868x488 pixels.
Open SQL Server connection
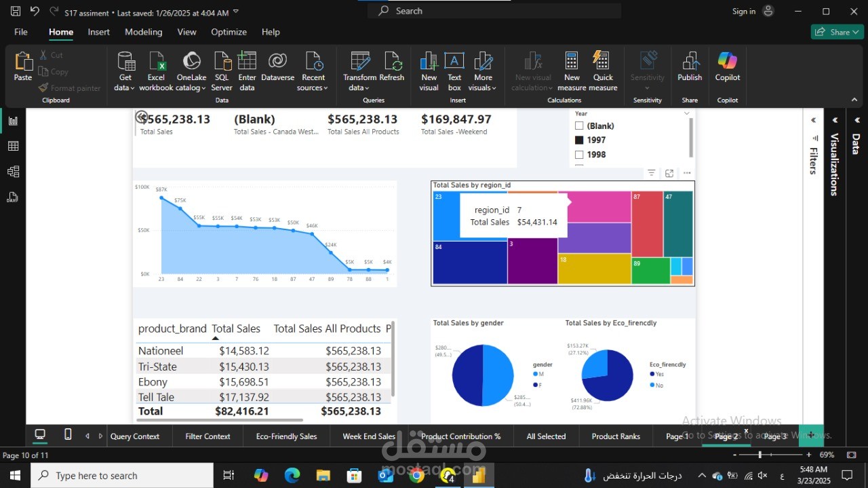(x=222, y=71)
